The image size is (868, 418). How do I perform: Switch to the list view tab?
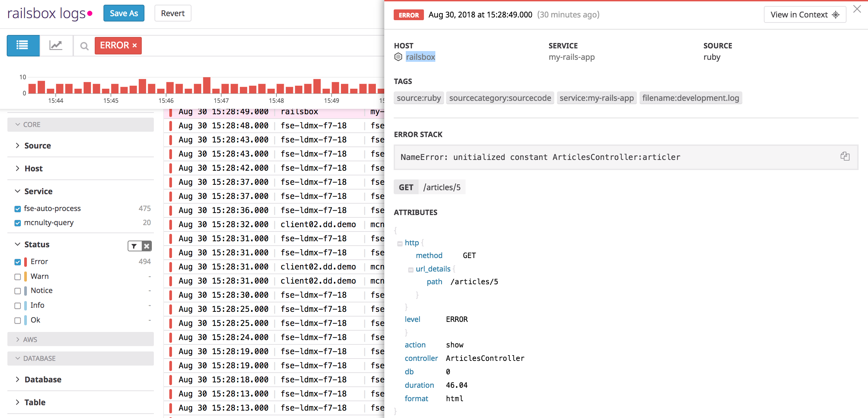pyautogui.click(x=23, y=45)
